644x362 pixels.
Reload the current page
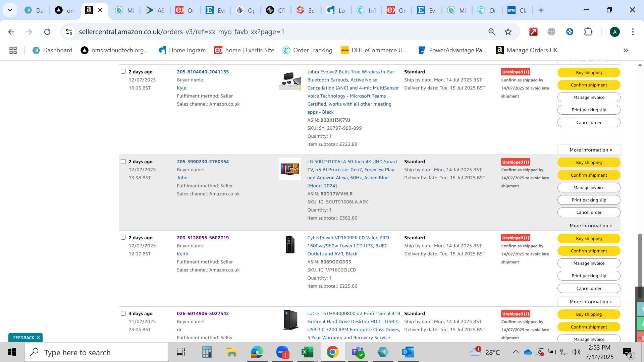[x=47, y=32]
